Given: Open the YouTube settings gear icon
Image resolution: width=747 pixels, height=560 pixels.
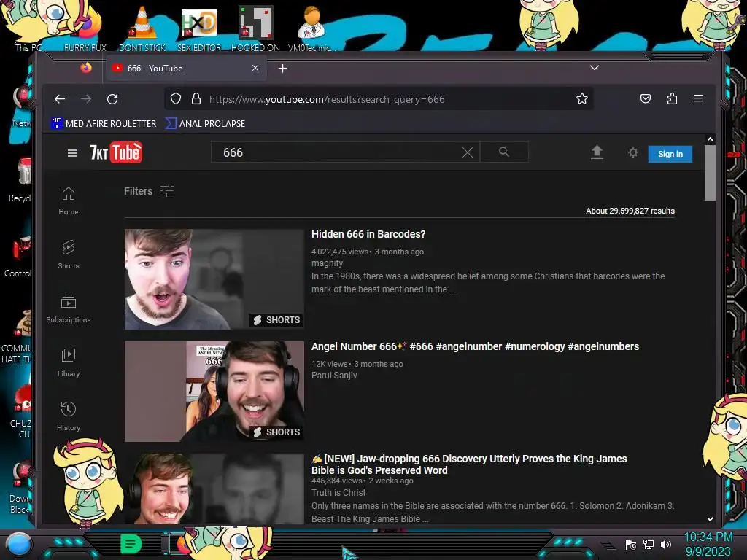Looking at the screenshot, I should pos(632,152).
